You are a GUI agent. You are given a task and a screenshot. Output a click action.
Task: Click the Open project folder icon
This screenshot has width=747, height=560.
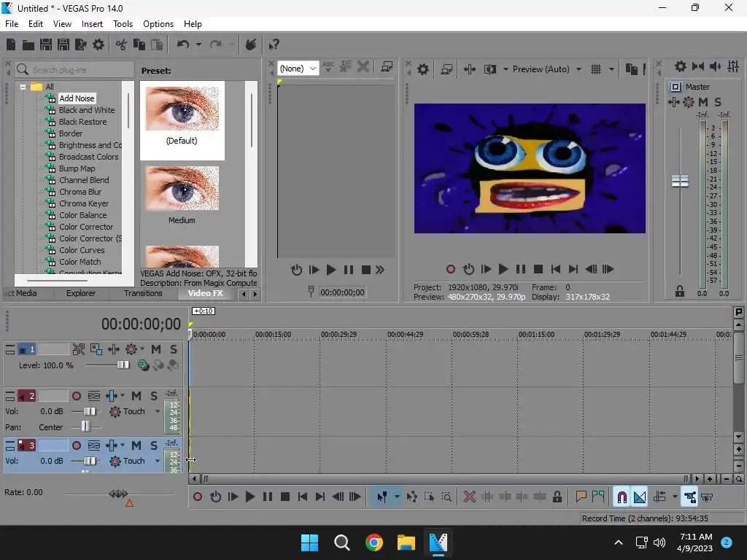pos(28,44)
